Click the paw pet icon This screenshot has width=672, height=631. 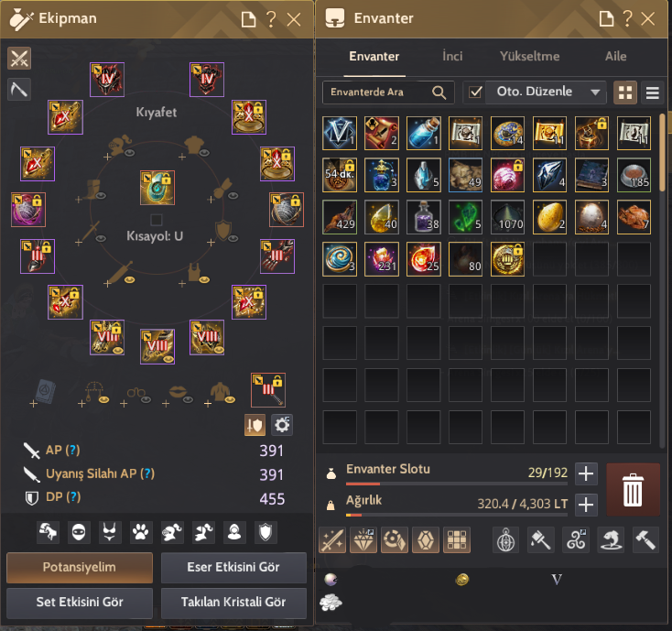click(141, 532)
